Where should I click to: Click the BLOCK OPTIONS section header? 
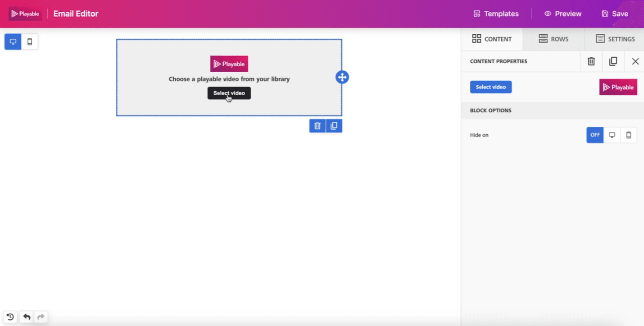pyautogui.click(x=553, y=110)
